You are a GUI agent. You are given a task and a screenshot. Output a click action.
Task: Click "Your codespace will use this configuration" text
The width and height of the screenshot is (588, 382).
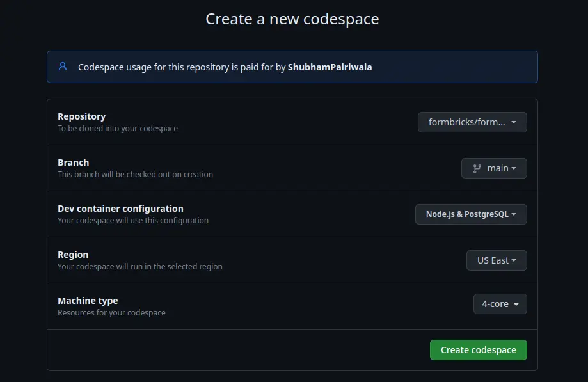point(132,220)
